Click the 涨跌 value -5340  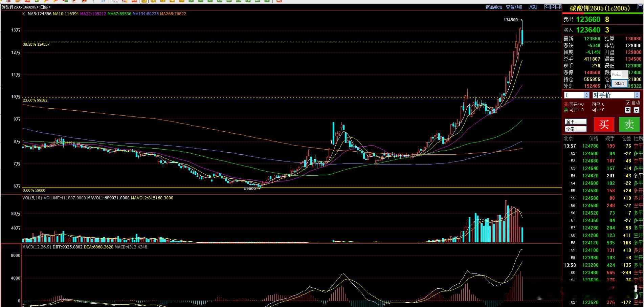click(x=594, y=46)
